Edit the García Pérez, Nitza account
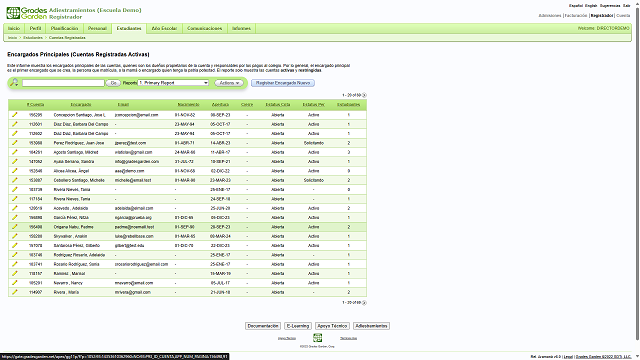Image resolution: width=640 pixels, height=360 pixels. click(x=15, y=218)
